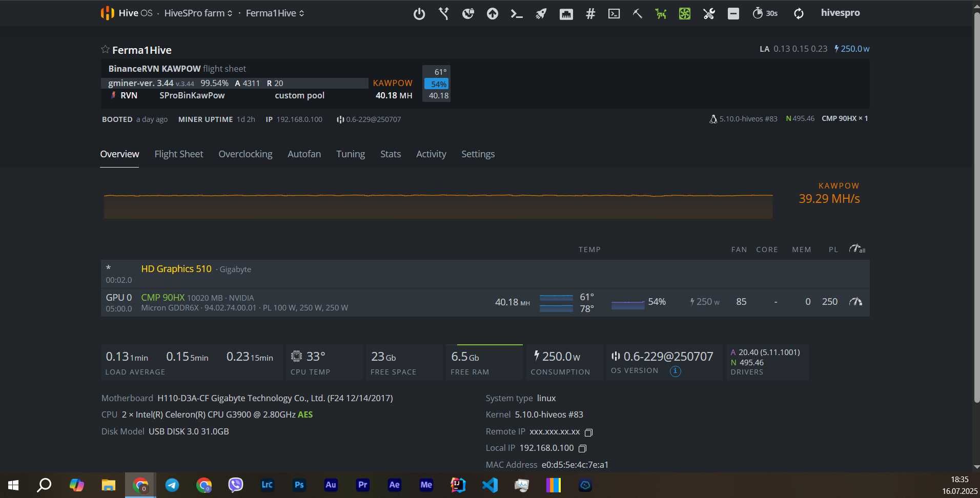This screenshot has width=980, height=498.
Task: Open the Overclocking tab
Action: [x=246, y=154]
